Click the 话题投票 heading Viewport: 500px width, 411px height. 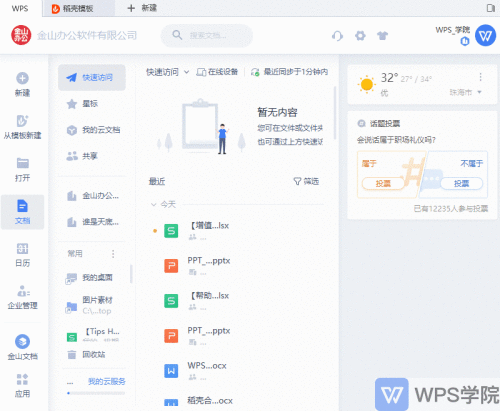click(385, 124)
